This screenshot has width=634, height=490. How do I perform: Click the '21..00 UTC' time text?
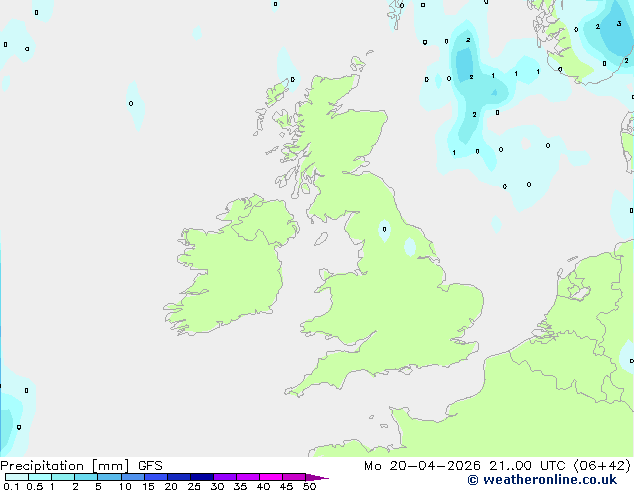click(x=527, y=466)
